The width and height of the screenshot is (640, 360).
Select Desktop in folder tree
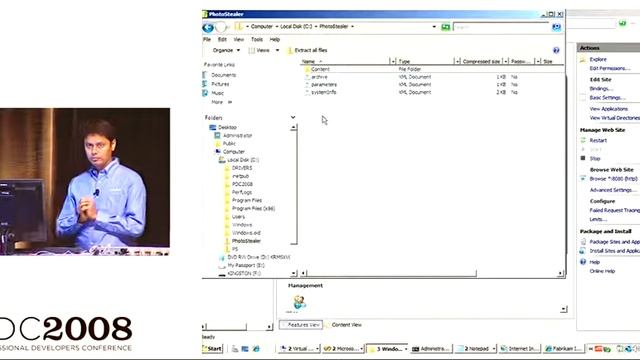click(x=227, y=127)
